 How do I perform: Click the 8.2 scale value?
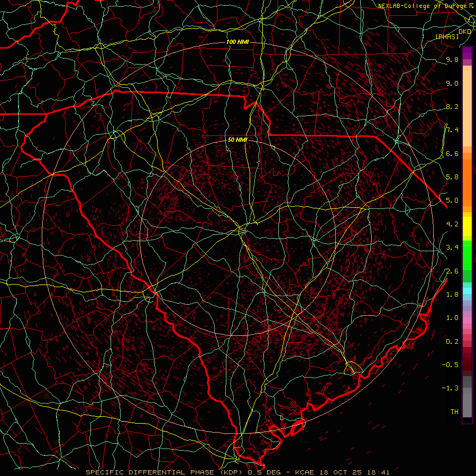click(452, 107)
